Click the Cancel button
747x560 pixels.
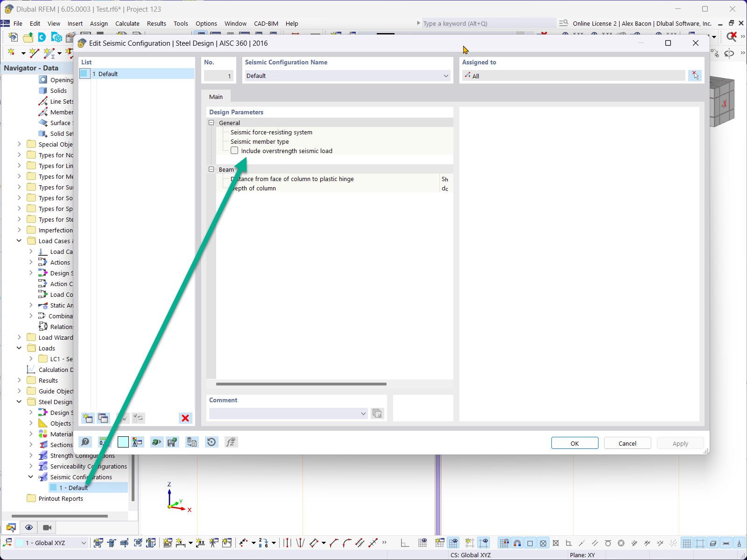coord(627,443)
